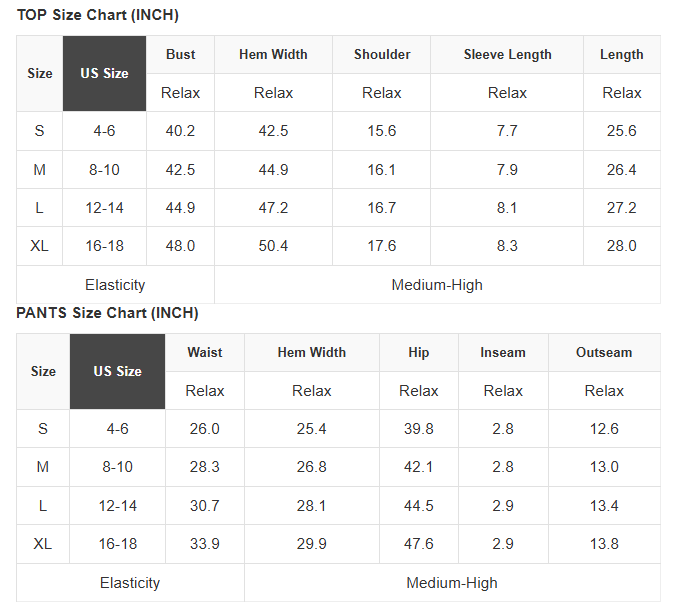Select the dark US Size header in top chart
Image resolution: width=673 pixels, height=606 pixels.
pyautogui.click(x=104, y=73)
